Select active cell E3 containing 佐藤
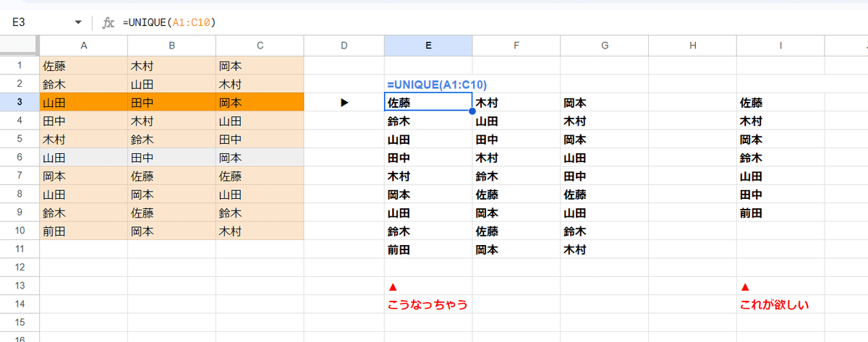 tap(428, 103)
